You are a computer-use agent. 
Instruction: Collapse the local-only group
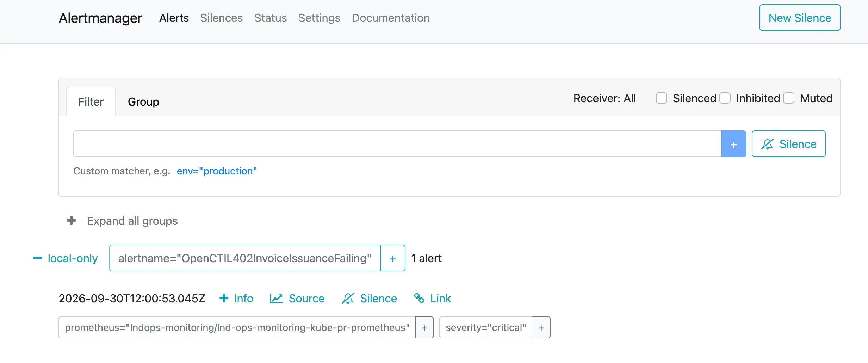(x=65, y=258)
